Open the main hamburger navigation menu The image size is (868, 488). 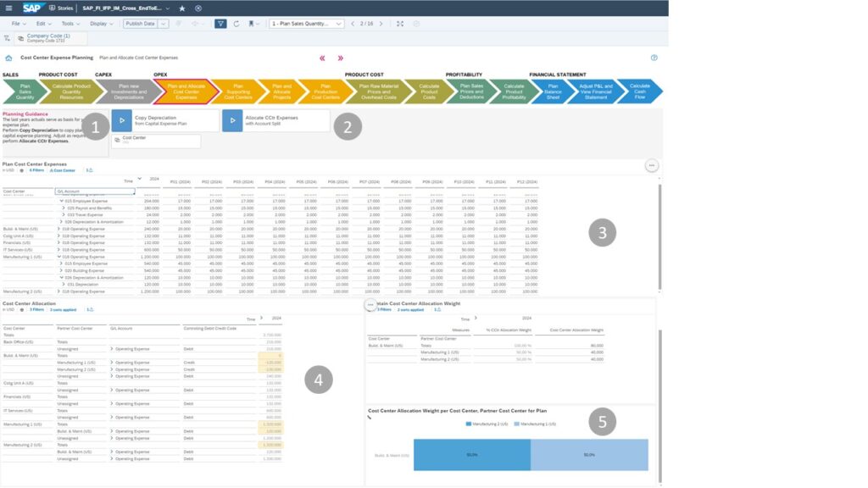pos(10,8)
